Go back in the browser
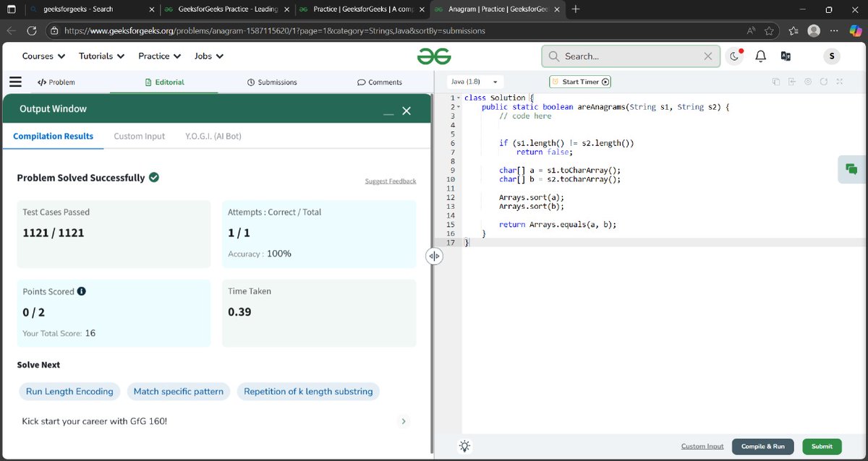Screen dimensions: 868x461 [x=11, y=30]
